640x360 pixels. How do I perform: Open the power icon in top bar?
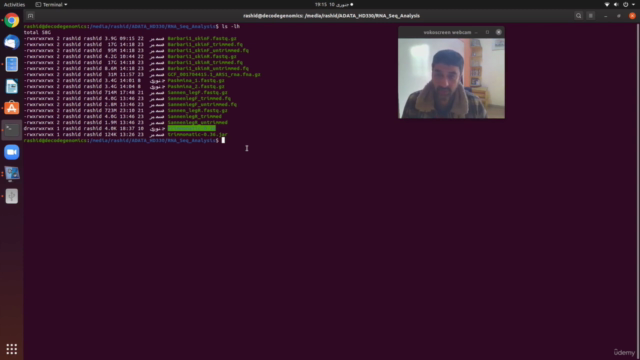pyautogui.click(x=625, y=4)
